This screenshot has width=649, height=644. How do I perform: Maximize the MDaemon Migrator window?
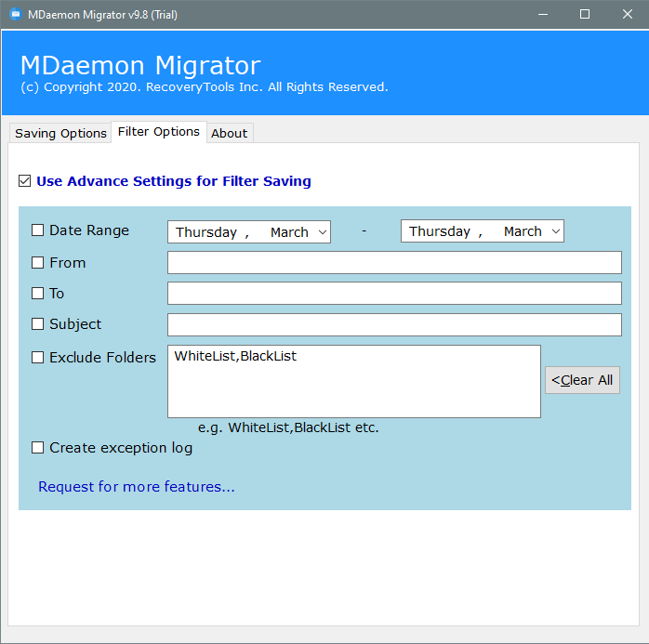pos(585,15)
